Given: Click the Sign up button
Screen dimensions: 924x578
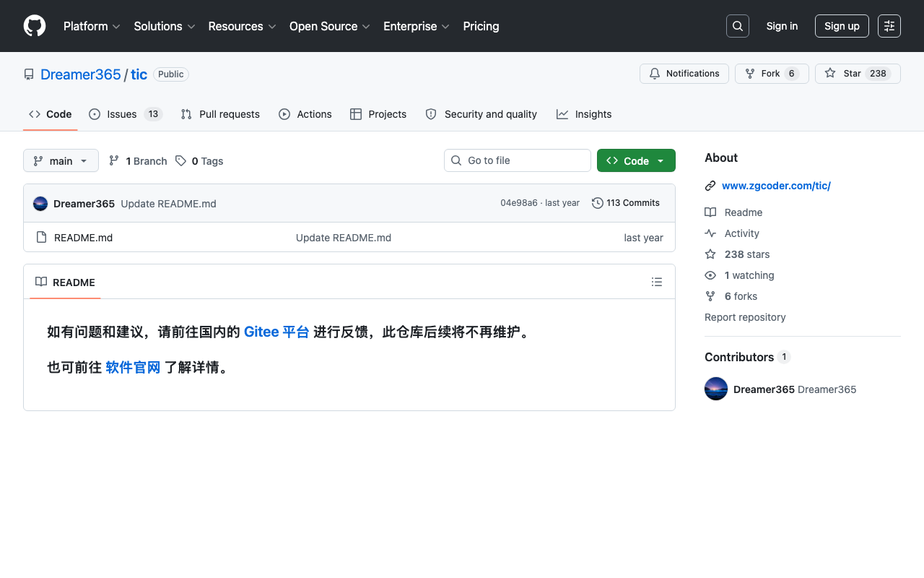Looking at the screenshot, I should [x=842, y=26].
